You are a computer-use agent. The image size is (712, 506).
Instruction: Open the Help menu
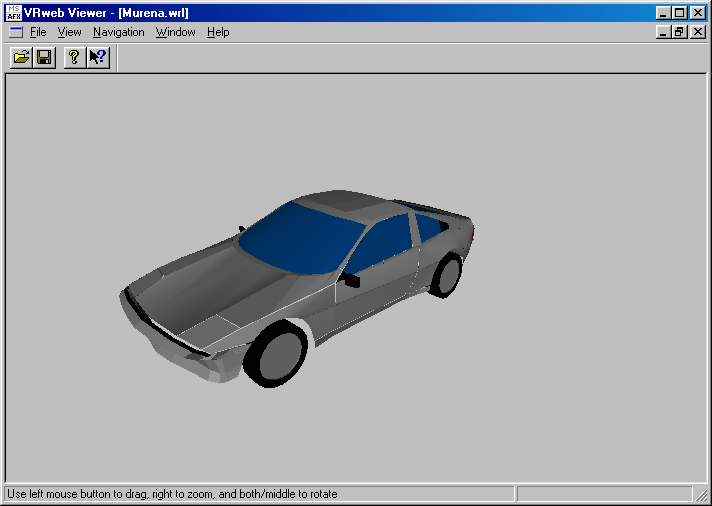[218, 32]
